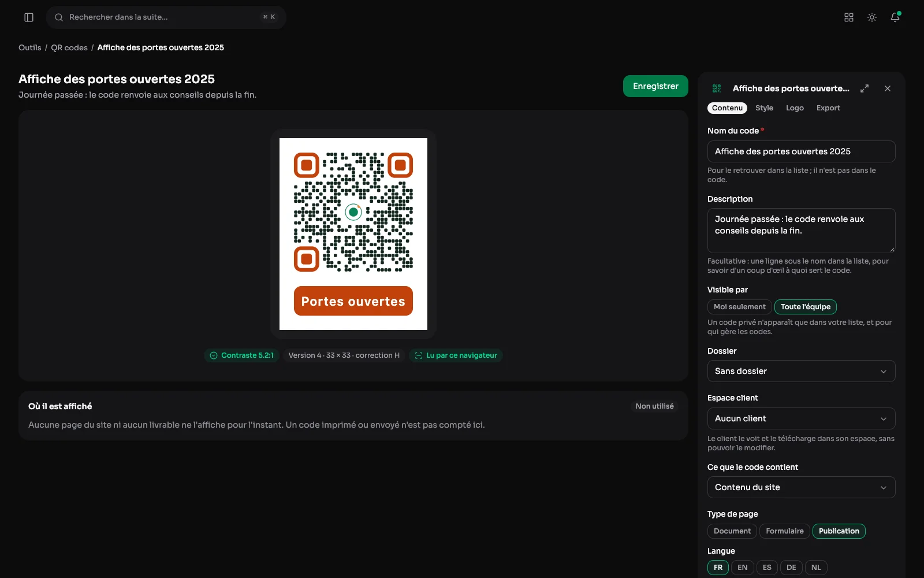Screen dimensions: 924x578
Task: Switch to the Export tab
Action: (x=828, y=108)
